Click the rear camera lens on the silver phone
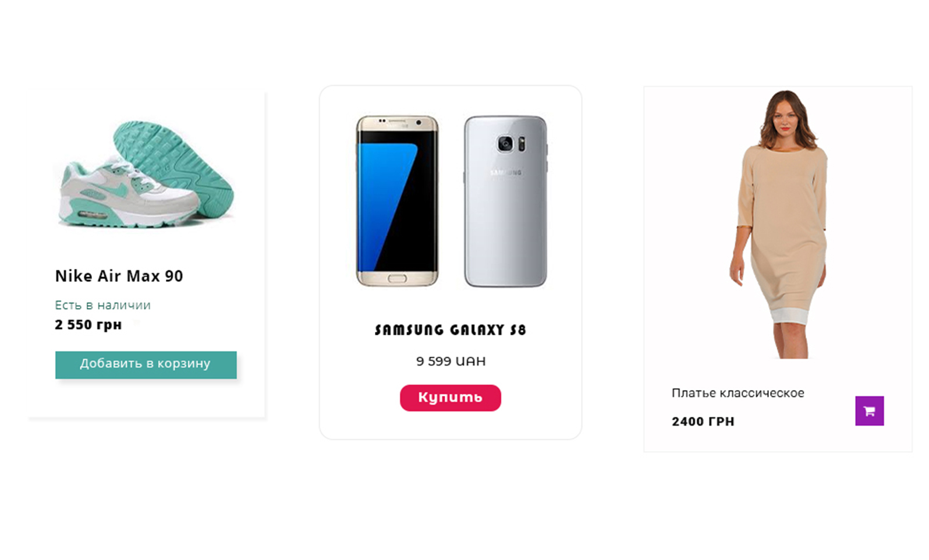 [x=505, y=143]
